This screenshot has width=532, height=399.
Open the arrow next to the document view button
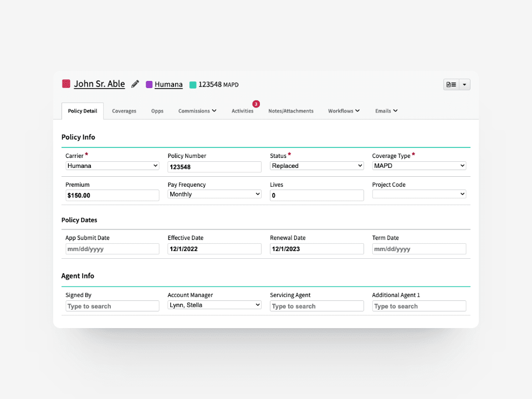[x=464, y=84]
